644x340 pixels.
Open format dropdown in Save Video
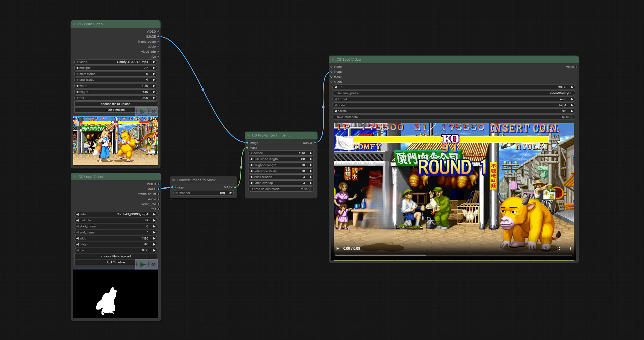coord(454,99)
